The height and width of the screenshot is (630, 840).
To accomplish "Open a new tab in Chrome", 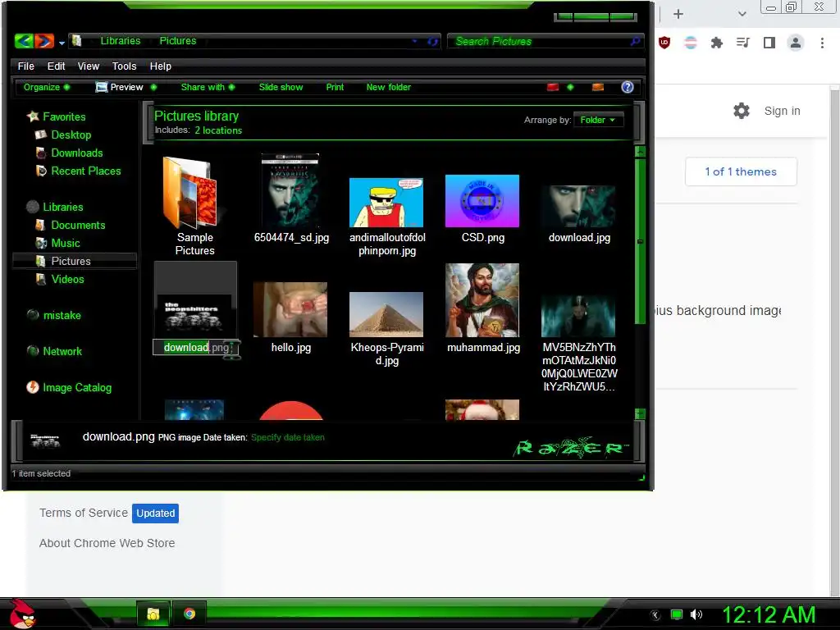I will pyautogui.click(x=678, y=14).
